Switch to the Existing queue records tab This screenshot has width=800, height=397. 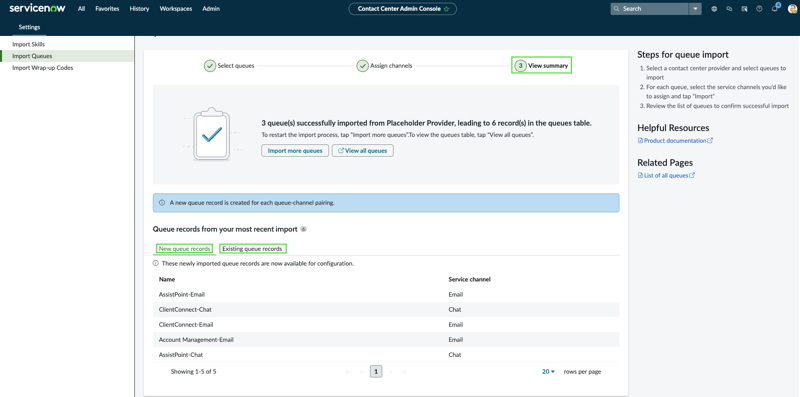tap(253, 249)
